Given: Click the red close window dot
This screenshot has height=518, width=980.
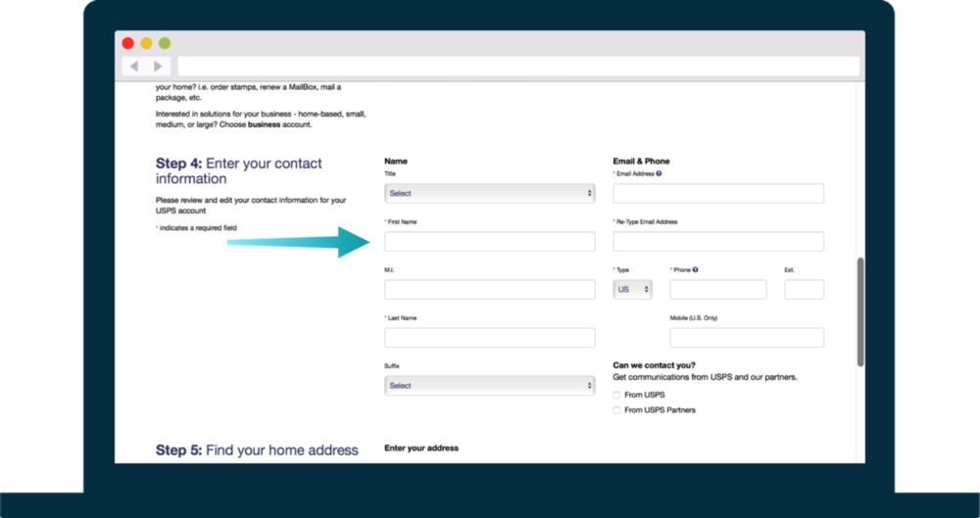Looking at the screenshot, I should [128, 43].
